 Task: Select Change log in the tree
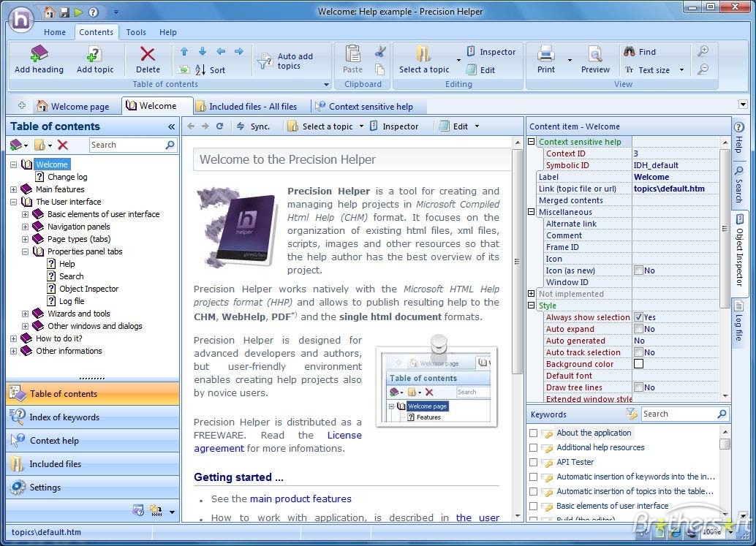coord(67,177)
